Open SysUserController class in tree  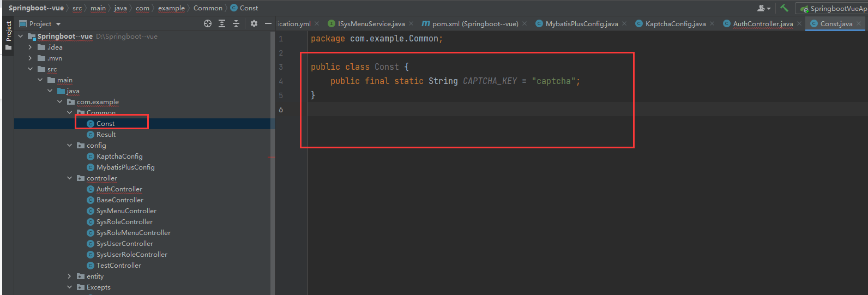125,244
